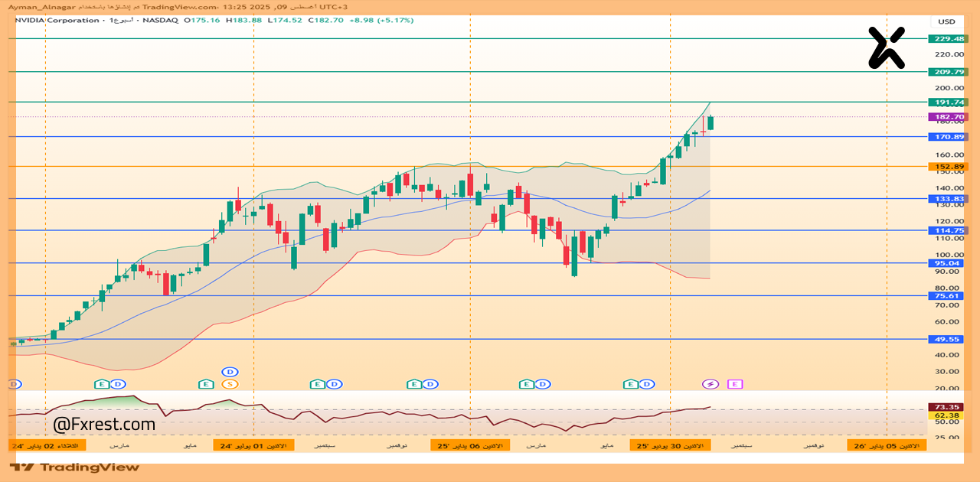Click the open value O175.16
The height and width of the screenshot is (482, 980).
click(202, 20)
